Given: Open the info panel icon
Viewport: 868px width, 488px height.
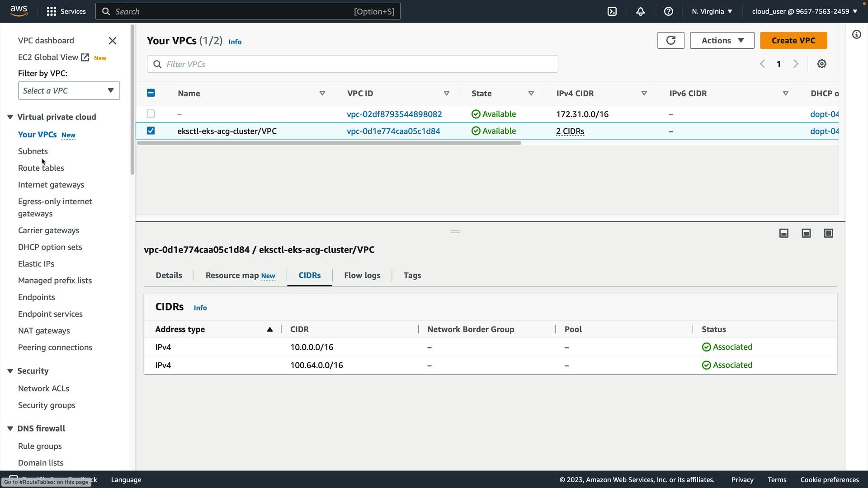Looking at the screenshot, I should click(856, 34).
